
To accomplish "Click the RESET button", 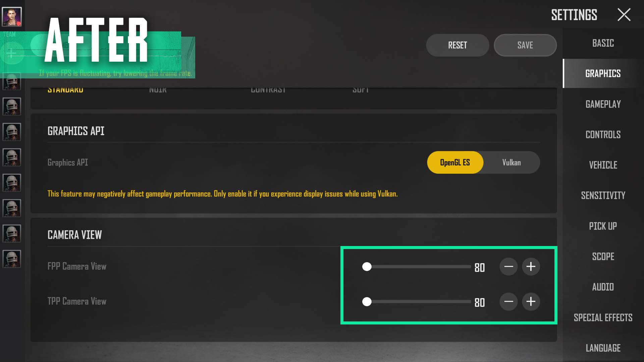I will tap(458, 45).
